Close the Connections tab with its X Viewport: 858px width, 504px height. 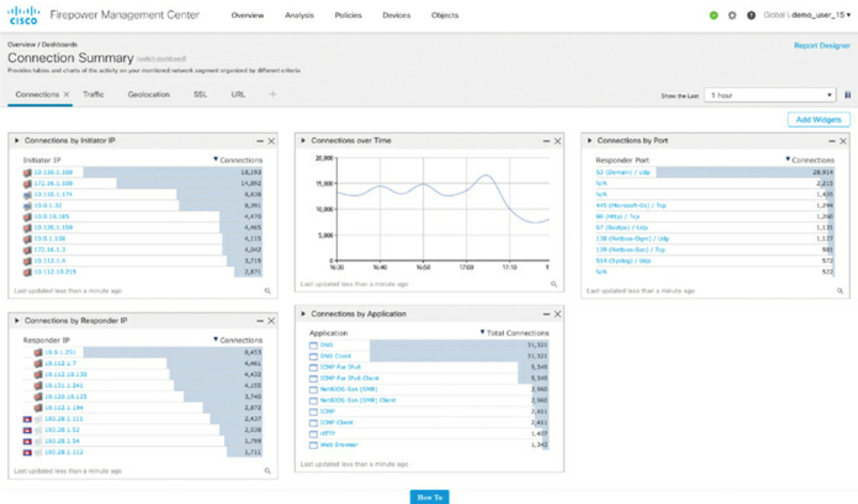tap(66, 94)
